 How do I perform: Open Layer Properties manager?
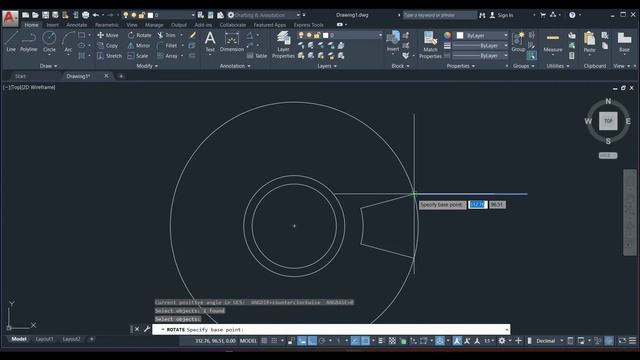coord(283,44)
